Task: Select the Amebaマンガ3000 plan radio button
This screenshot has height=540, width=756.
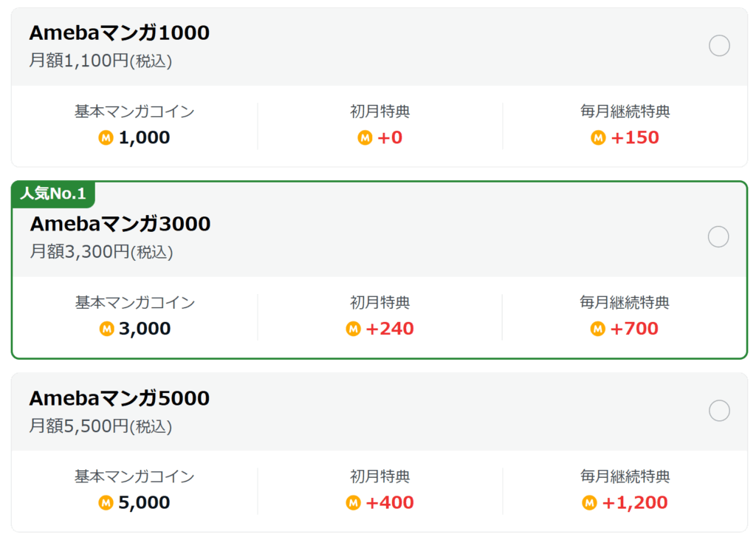Action: (x=718, y=236)
